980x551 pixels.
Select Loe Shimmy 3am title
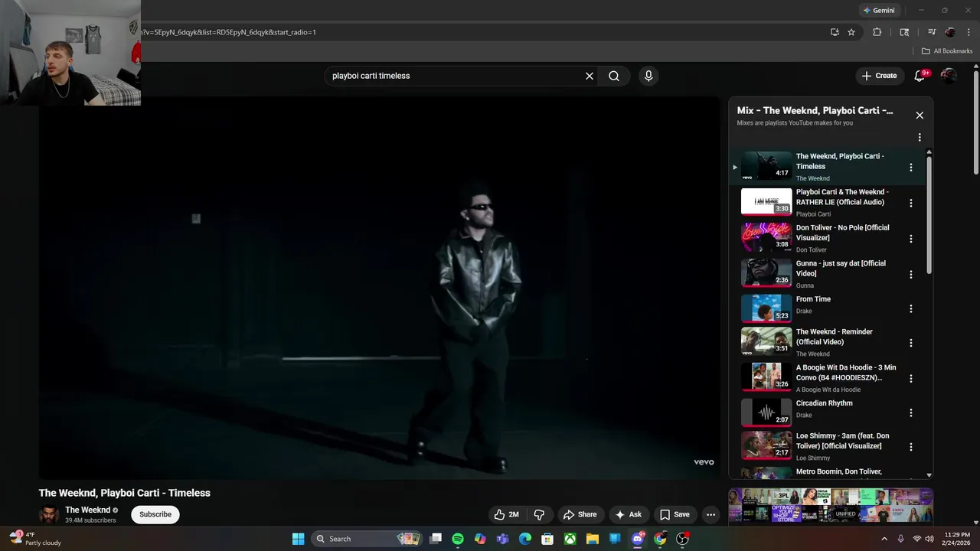tap(843, 441)
